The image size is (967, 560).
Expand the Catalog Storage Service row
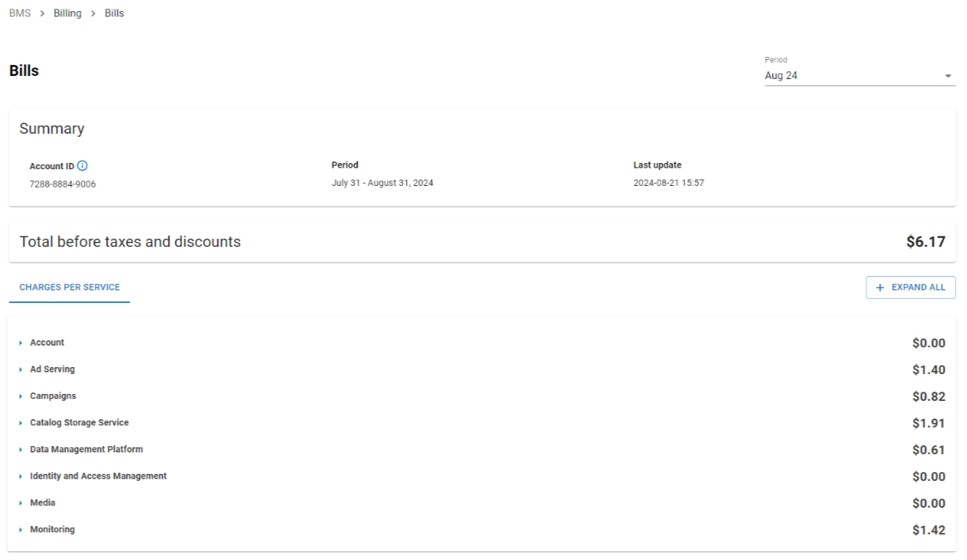pos(79,423)
